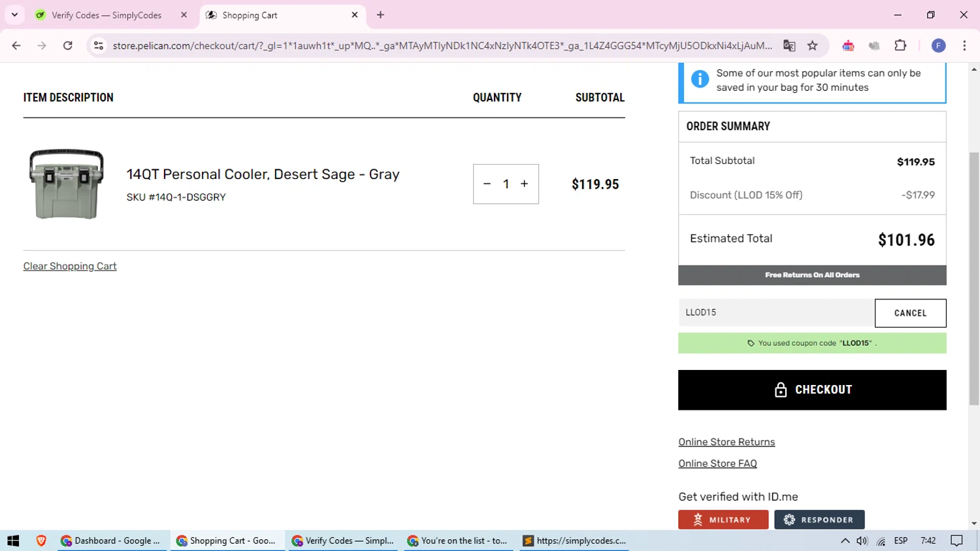The width and height of the screenshot is (980, 551).
Task: Click the gray extension icon in toolbar
Action: pyautogui.click(x=874, y=46)
